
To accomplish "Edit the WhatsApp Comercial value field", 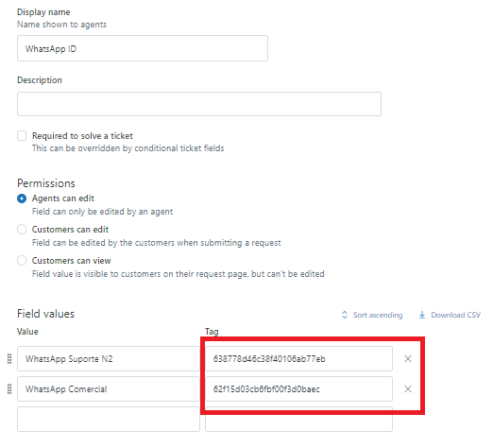I will pyautogui.click(x=109, y=388).
